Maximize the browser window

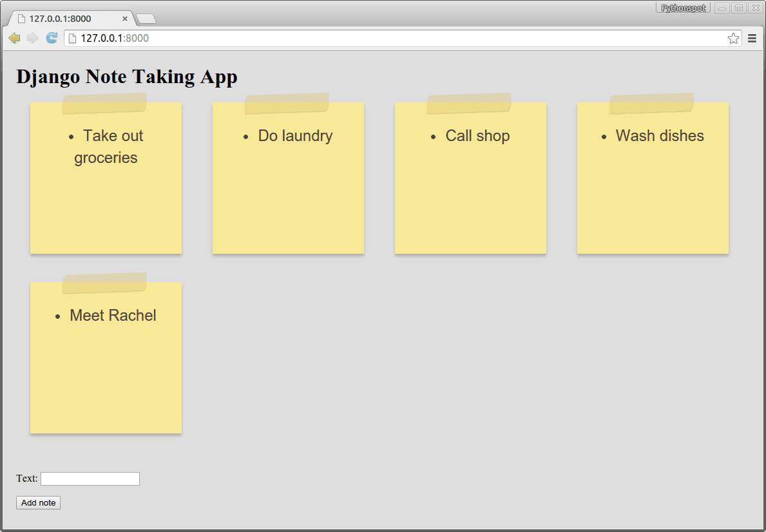point(739,8)
